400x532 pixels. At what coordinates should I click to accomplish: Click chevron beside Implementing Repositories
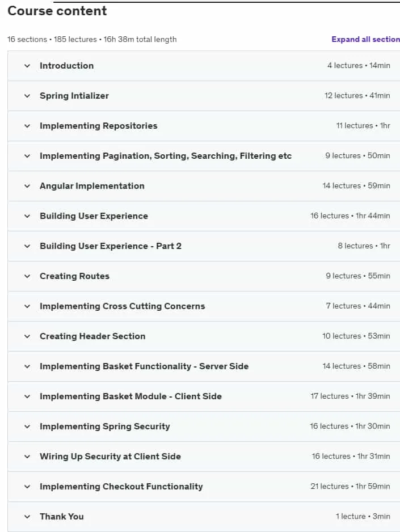pos(27,126)
